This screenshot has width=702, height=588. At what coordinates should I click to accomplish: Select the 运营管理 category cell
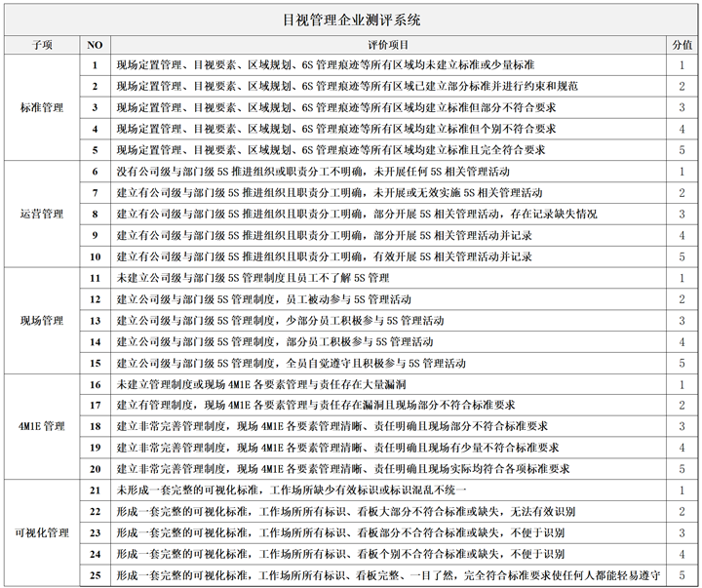(x=41, y=214)
